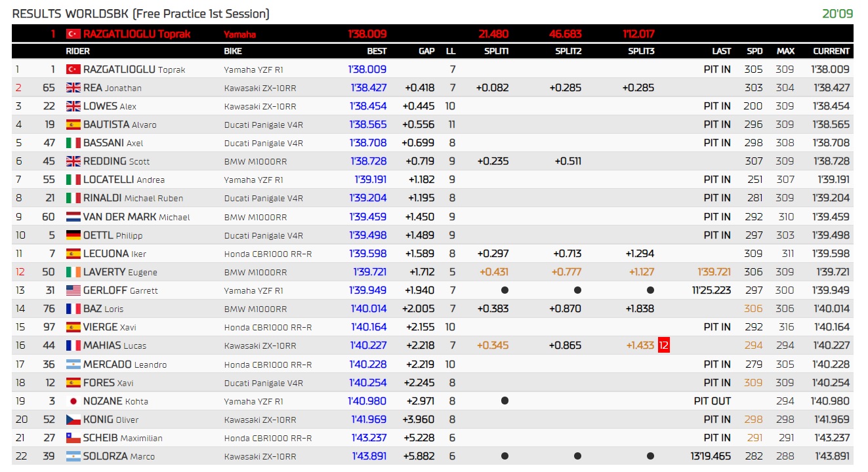
Task: Click the Italian flag next to RINALDI
Action: click(73, 198)
